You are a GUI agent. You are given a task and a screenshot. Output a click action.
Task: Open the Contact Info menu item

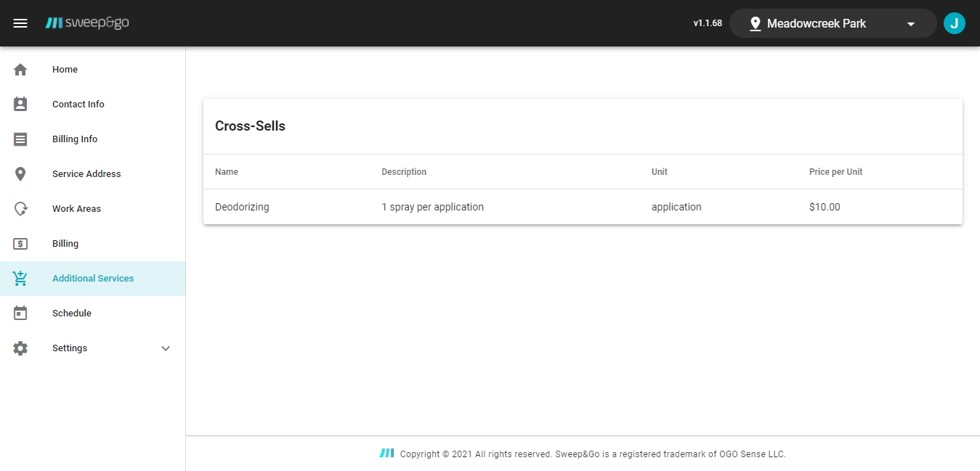(78, 105)
